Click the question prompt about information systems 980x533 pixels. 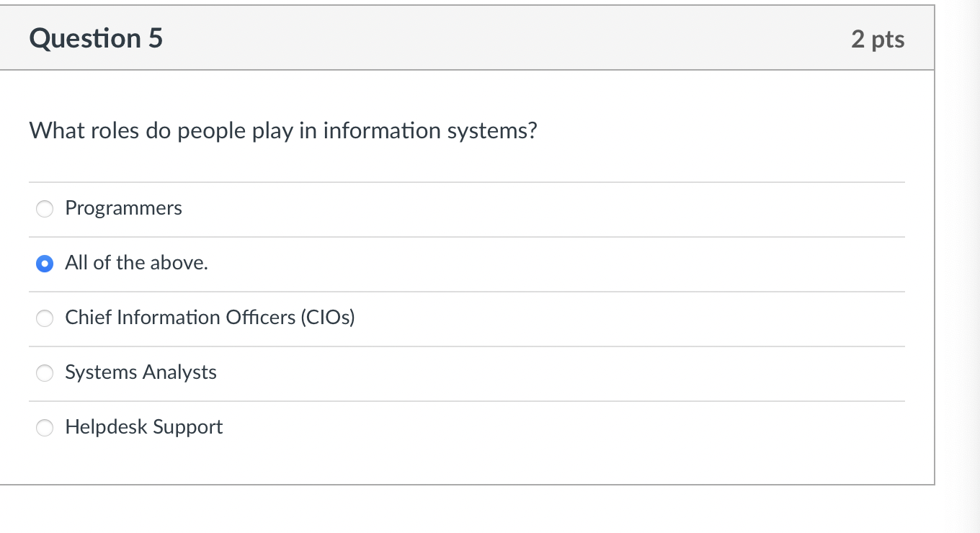tap(282, 131)
